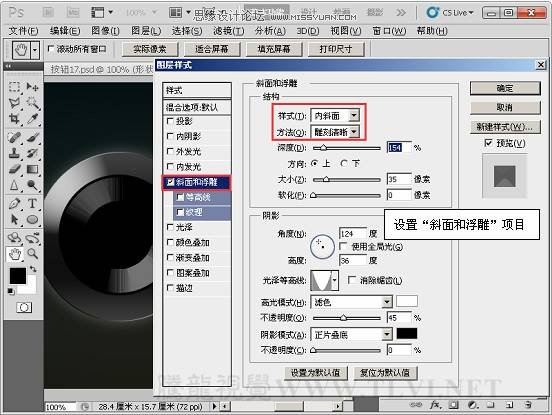Select the 3D Rotate tool
Screen dimensions: 552x415
click(14, 238)
